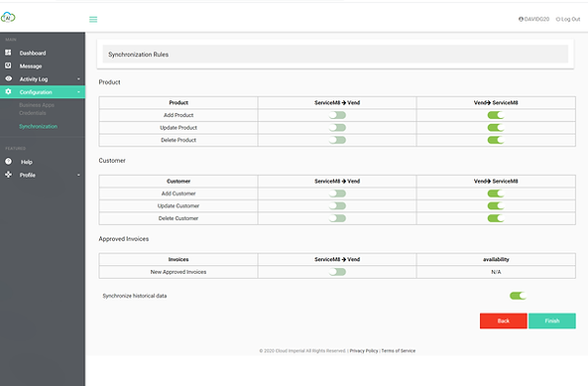Enable Delete Customer ServiceM8 to Vend toggle

point(337,218)
